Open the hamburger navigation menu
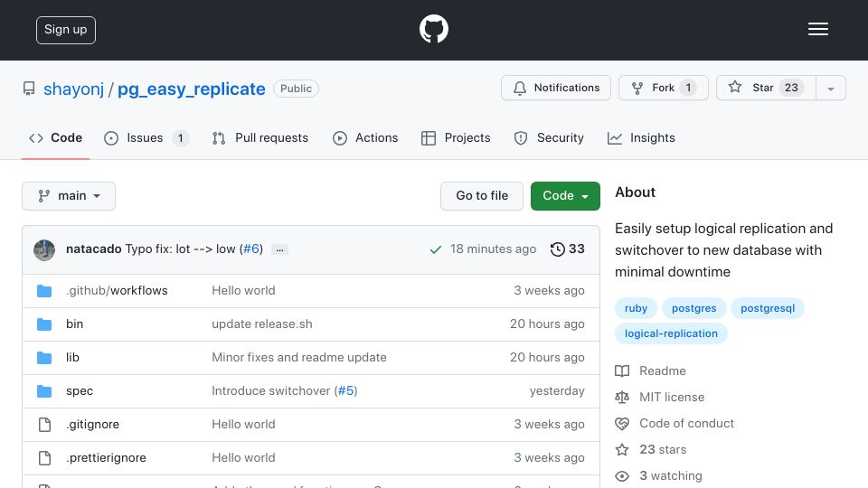Viewport: 868px width, 488px height. (x=817, y=29)
